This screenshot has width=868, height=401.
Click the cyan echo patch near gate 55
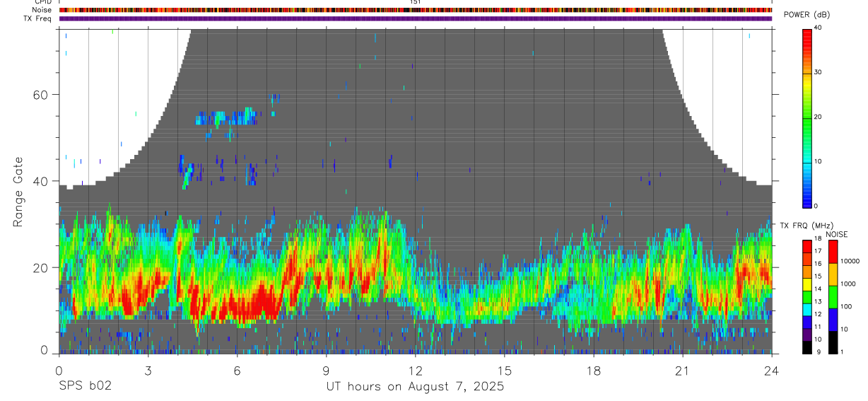[226, 117]
